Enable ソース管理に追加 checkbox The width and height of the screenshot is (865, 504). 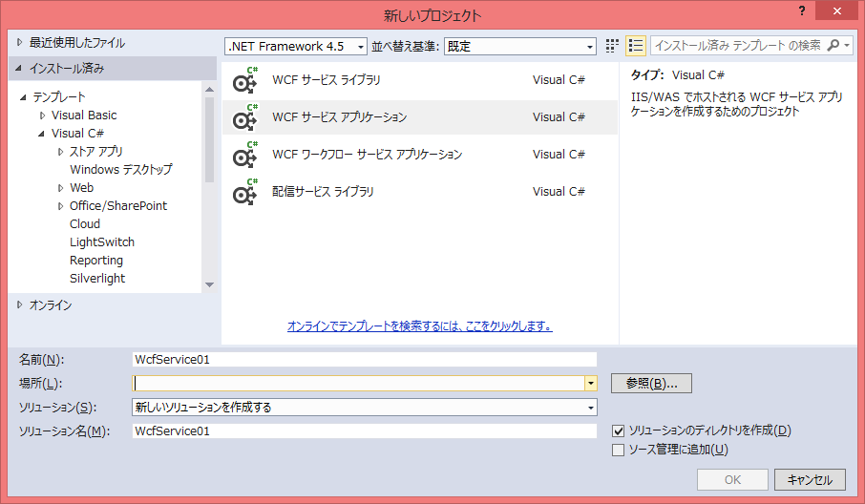618,450
